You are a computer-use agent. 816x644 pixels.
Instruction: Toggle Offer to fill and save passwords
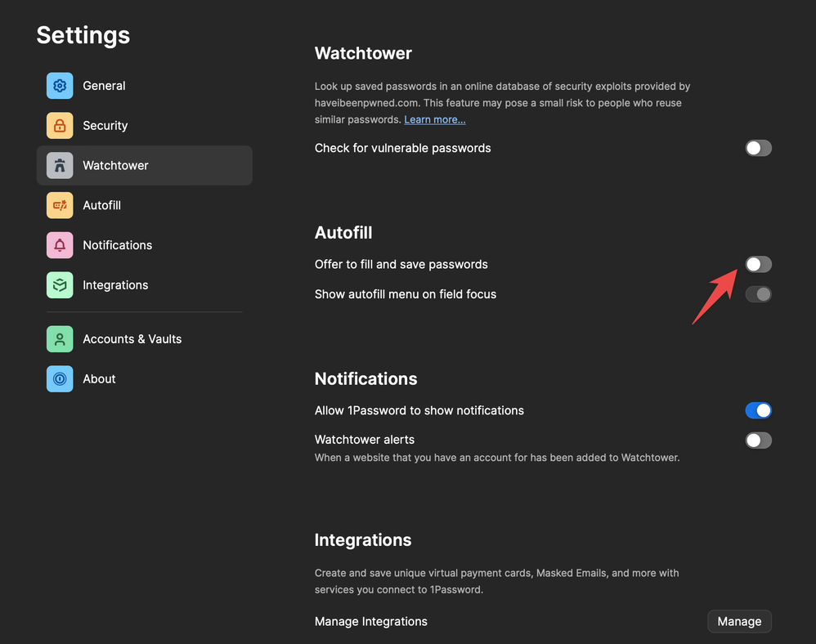click(x=758, y=264)
